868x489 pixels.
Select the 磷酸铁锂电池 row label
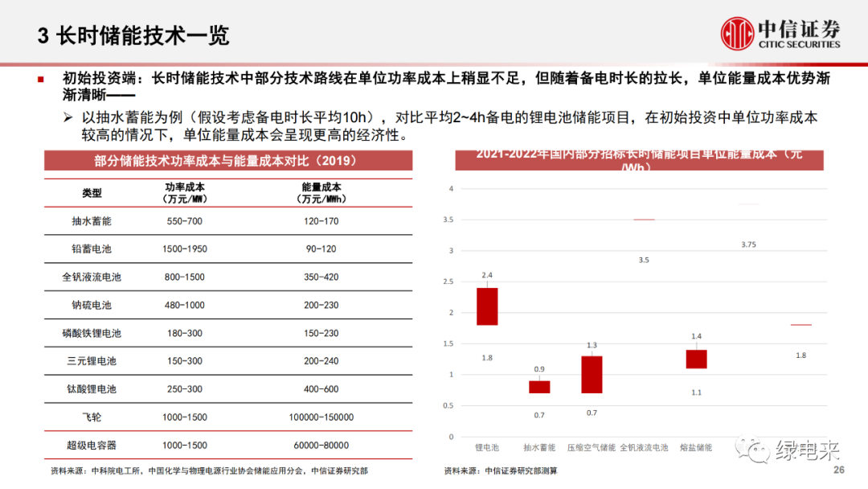(92, 334)
